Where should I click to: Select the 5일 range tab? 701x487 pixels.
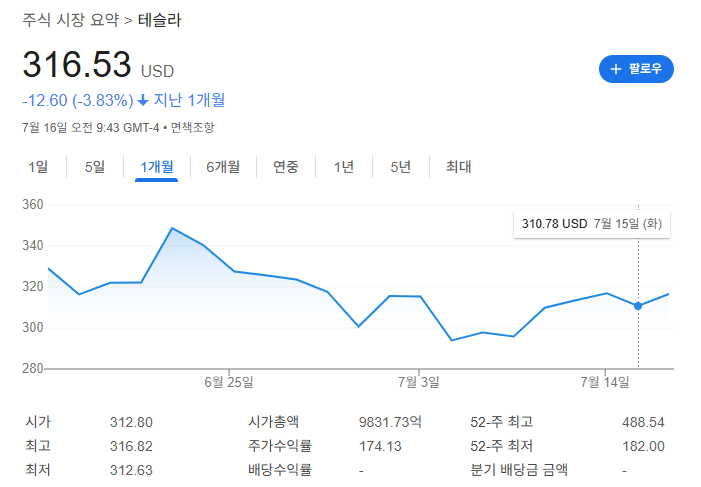[95, 167]
